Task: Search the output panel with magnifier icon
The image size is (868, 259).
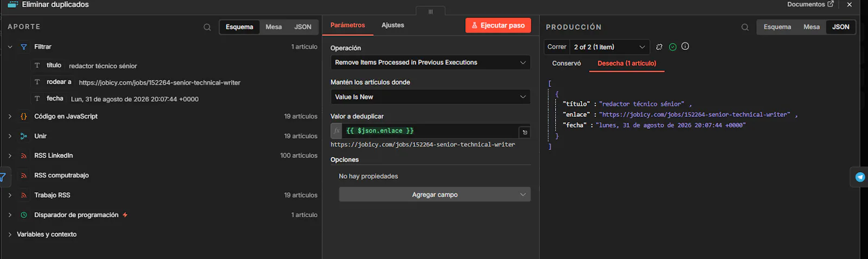Action: click(745, 27)
